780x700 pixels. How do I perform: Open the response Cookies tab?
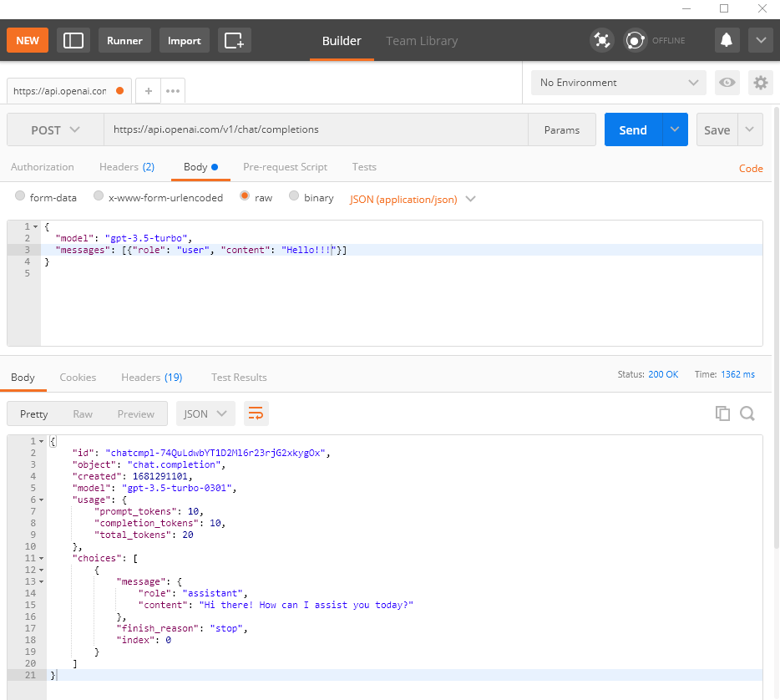(78, 378)
